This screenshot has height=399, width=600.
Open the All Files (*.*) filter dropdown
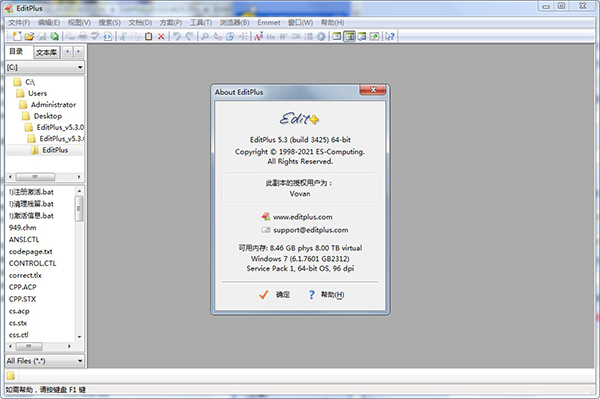pyautogui.click(x=45, y=361)
